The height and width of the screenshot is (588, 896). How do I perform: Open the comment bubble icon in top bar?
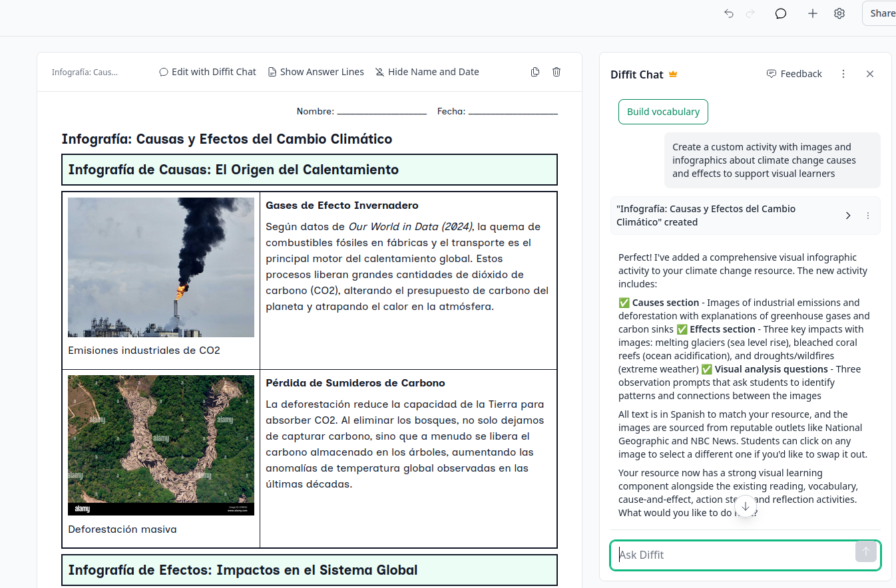tap(781, 13)
